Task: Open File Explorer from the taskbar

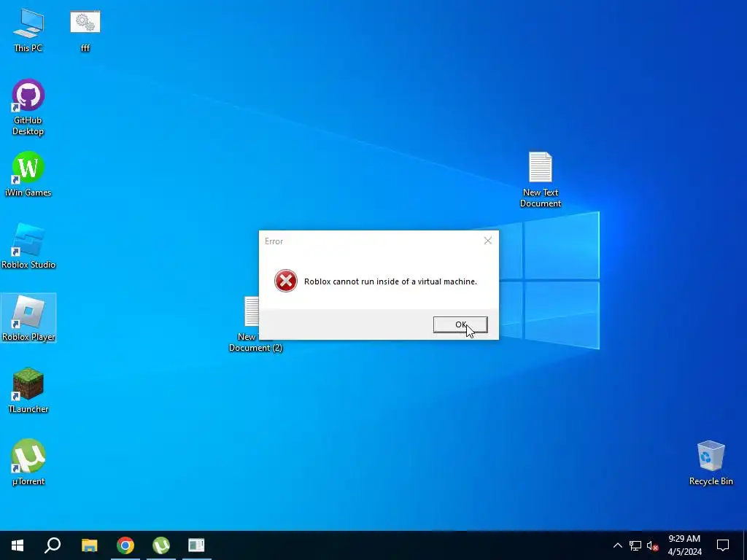Action: tap(89, 545)
